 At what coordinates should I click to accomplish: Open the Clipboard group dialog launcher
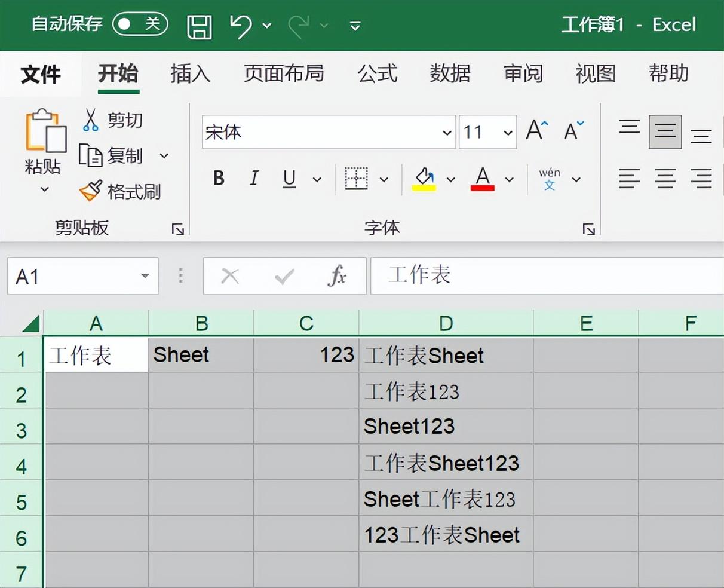tap(177, 228)
